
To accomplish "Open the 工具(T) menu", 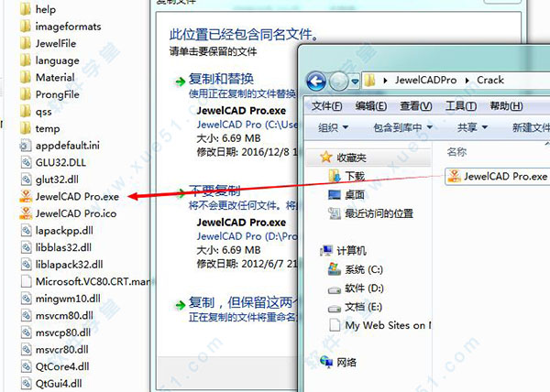I will pyautogui.click(x=460, y=106).
